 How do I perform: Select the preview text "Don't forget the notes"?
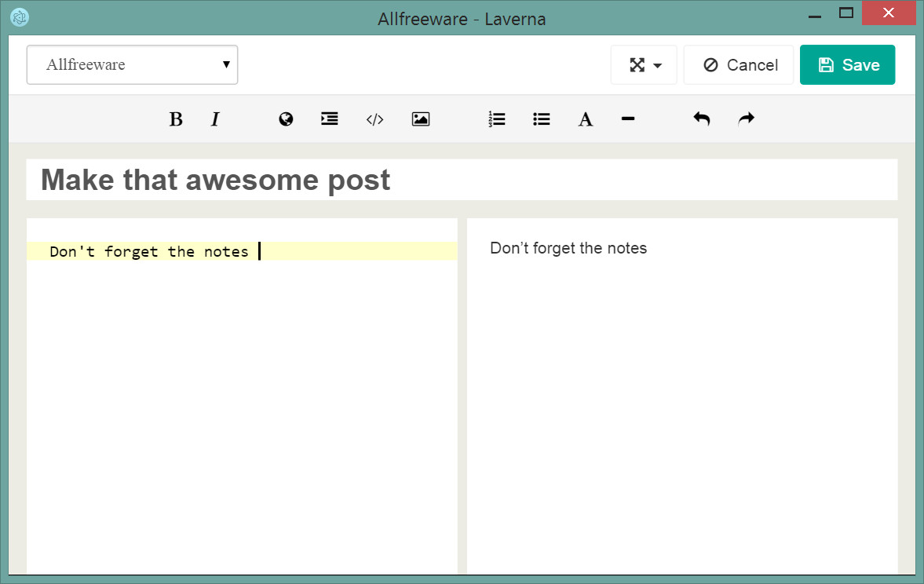click(x=568, y=248)
